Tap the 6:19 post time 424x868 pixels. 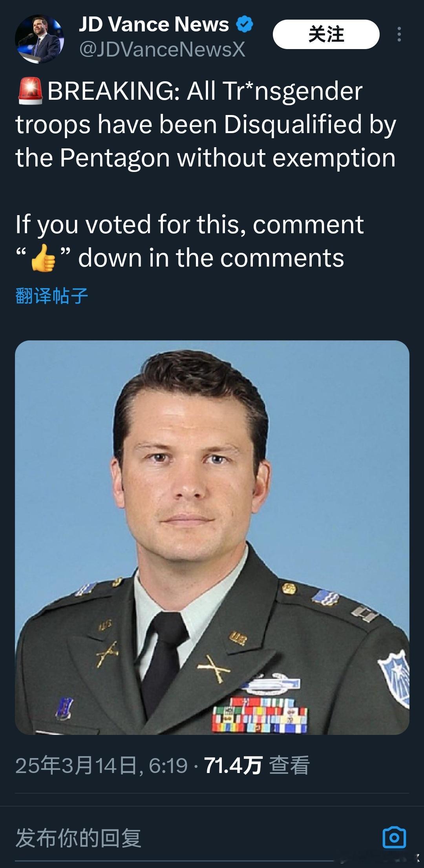(x=168, y=765)
